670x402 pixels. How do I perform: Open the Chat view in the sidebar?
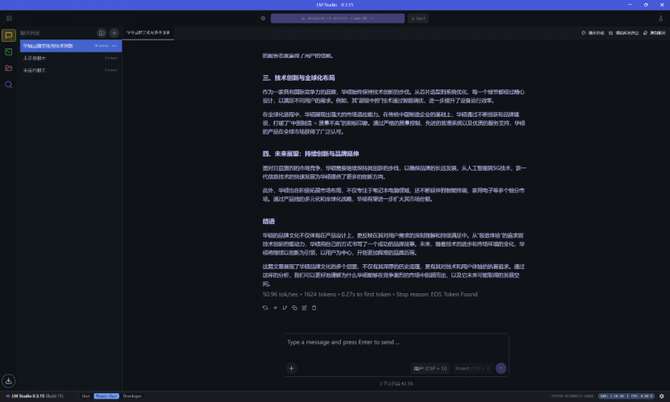click(9, 34)
